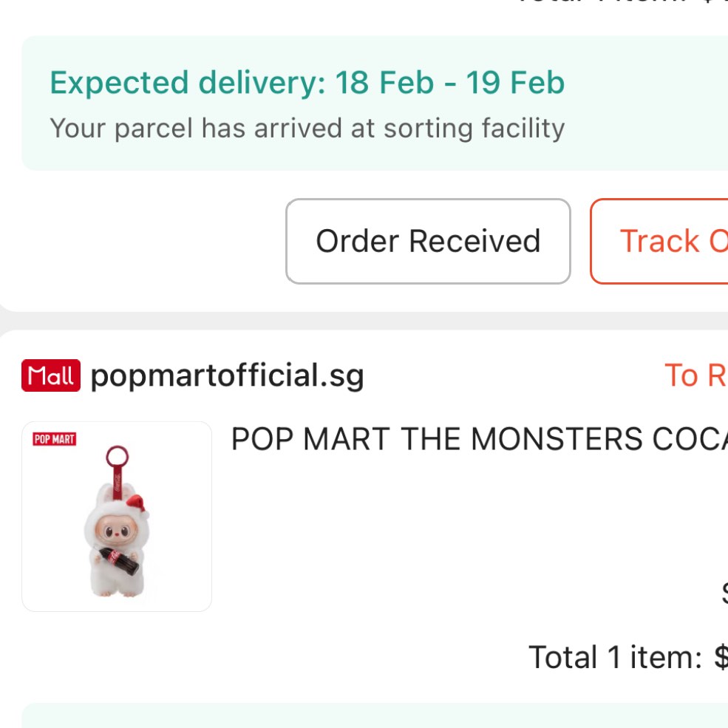Image resolution: width=728 pixels, height=728 pixels.
Task: Click the partial total line at top edge
Action: pyautogui.click(x=621, y=4)
